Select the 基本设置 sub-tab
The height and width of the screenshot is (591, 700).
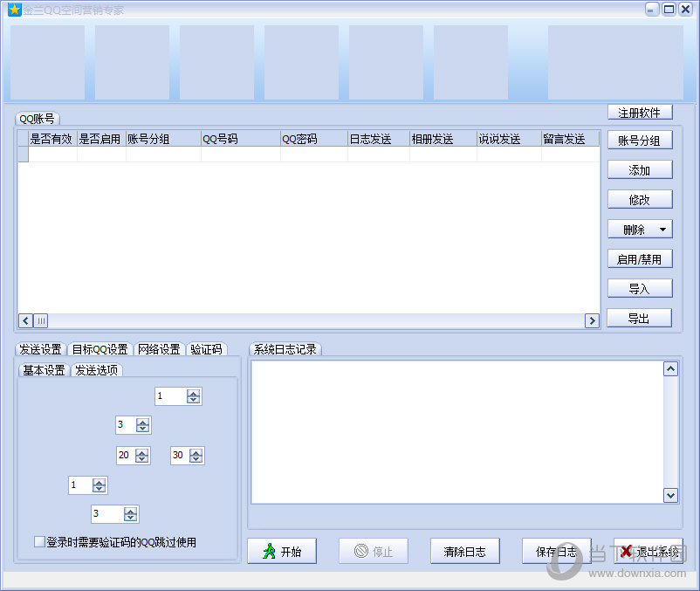point(44,369)
